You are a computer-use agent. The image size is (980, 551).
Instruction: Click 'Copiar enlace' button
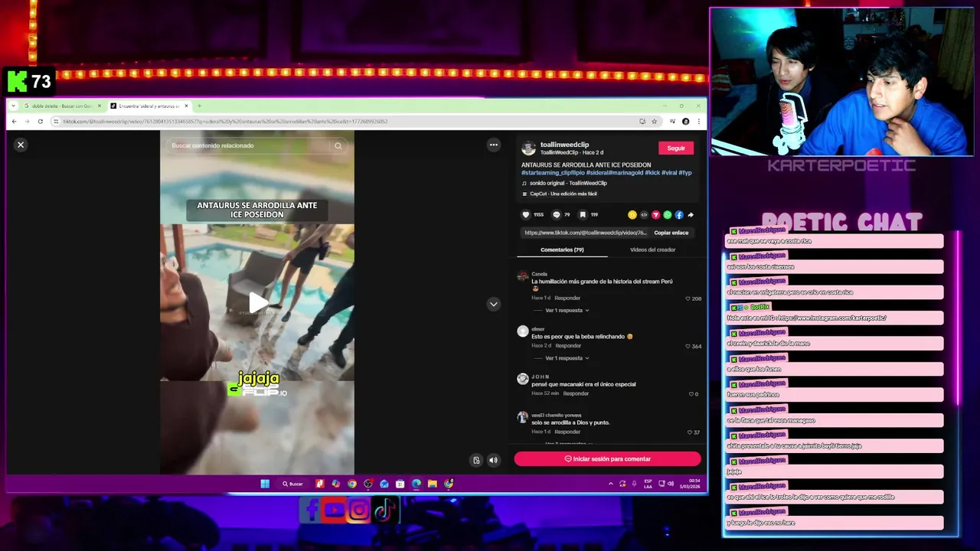pyautogui.click(x=671, y=233)
